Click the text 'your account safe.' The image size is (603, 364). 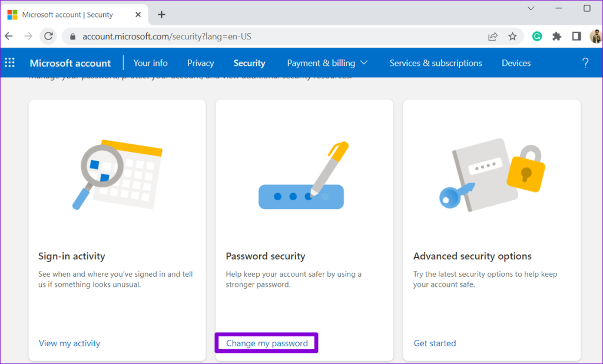coord(444,284)
